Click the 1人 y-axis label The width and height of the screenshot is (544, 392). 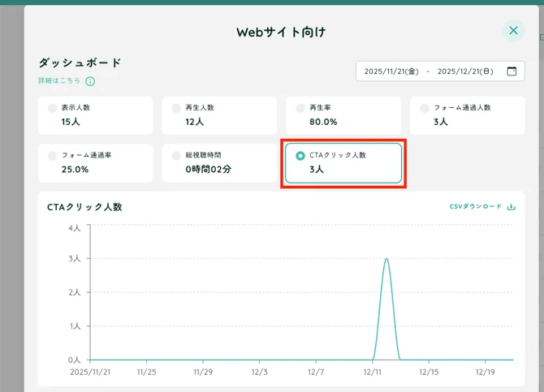[75, 326]
